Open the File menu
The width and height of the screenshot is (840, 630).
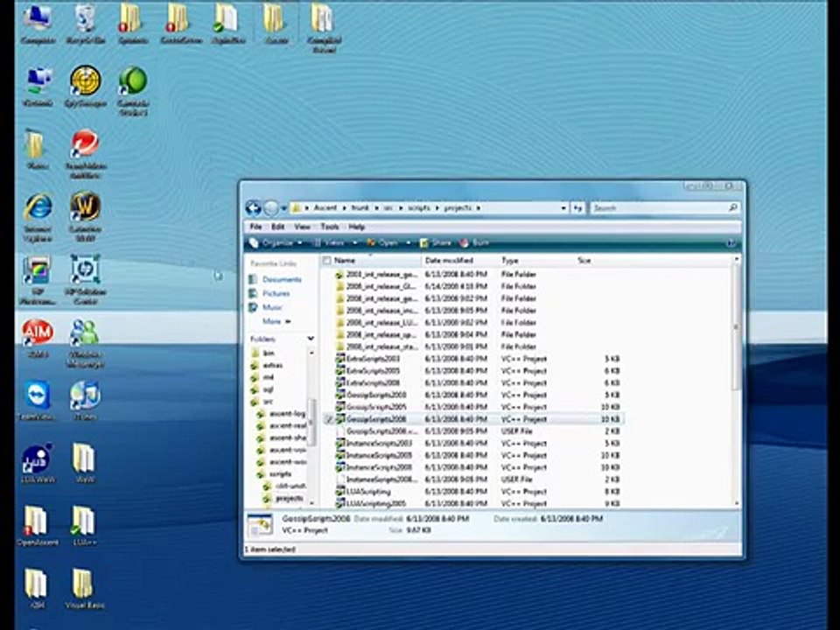coord(256,227)
